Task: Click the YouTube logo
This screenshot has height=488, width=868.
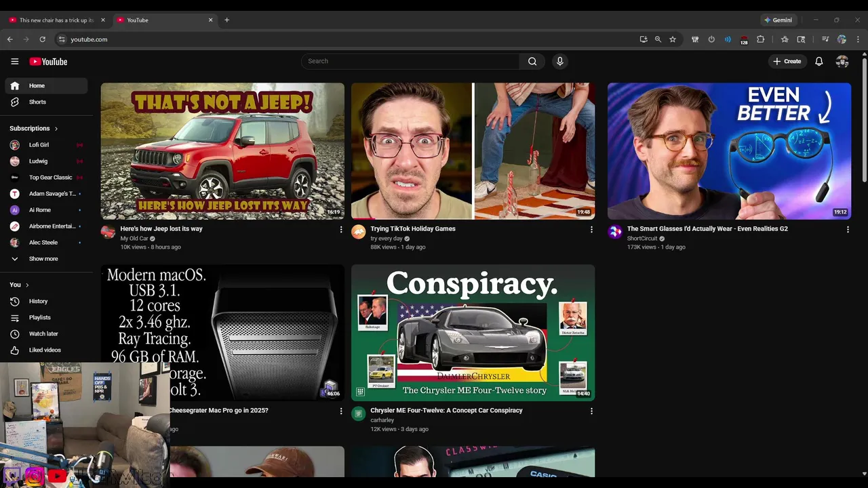Action: click(x=48, y=62)
